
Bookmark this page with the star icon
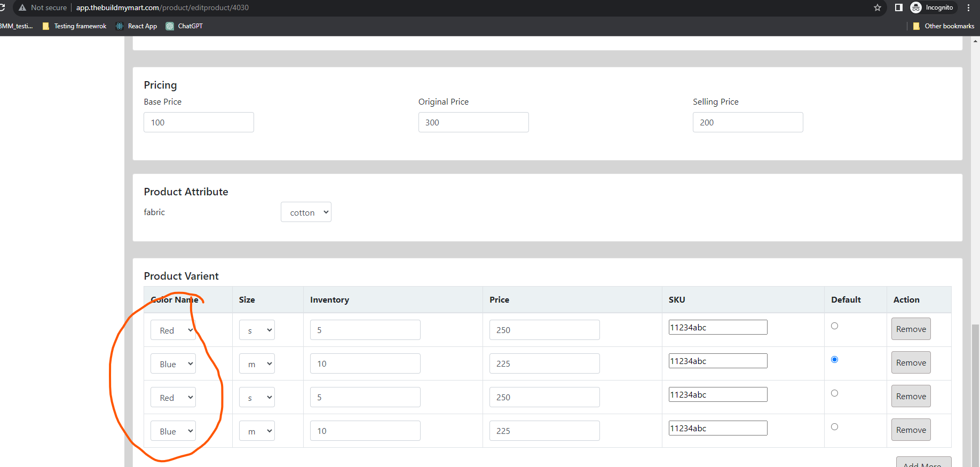(878, 7)
